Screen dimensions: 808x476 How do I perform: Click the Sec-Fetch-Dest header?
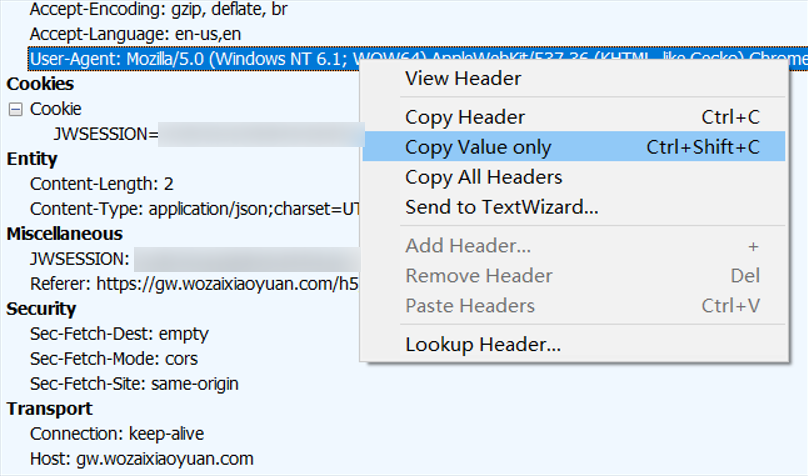point(119,334)
